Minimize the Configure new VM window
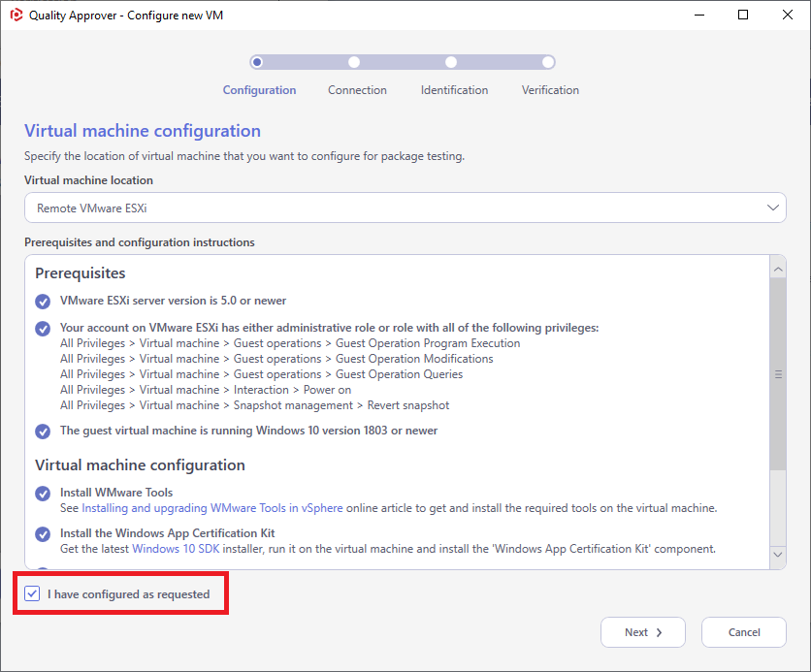The image size is (811, 672). click(699, 15)
